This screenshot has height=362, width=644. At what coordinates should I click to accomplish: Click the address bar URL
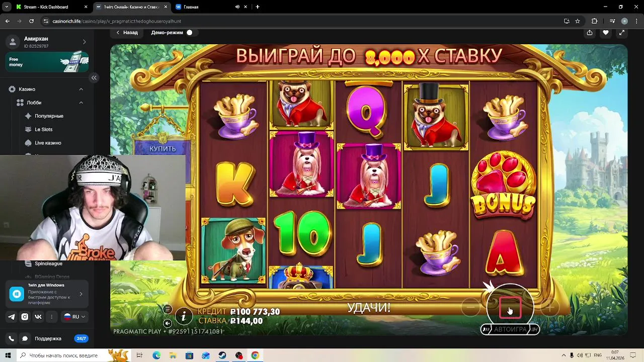(117, 21)
